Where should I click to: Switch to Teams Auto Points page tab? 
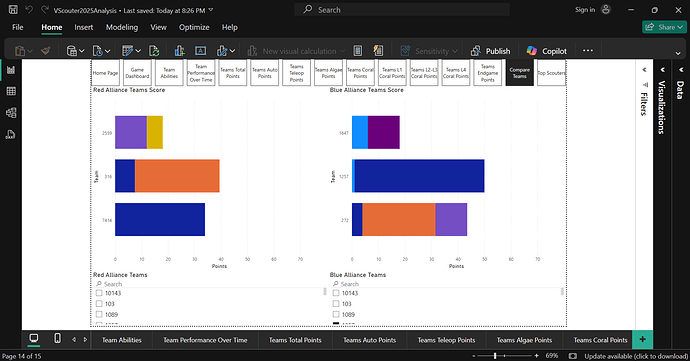coord(369,340)
